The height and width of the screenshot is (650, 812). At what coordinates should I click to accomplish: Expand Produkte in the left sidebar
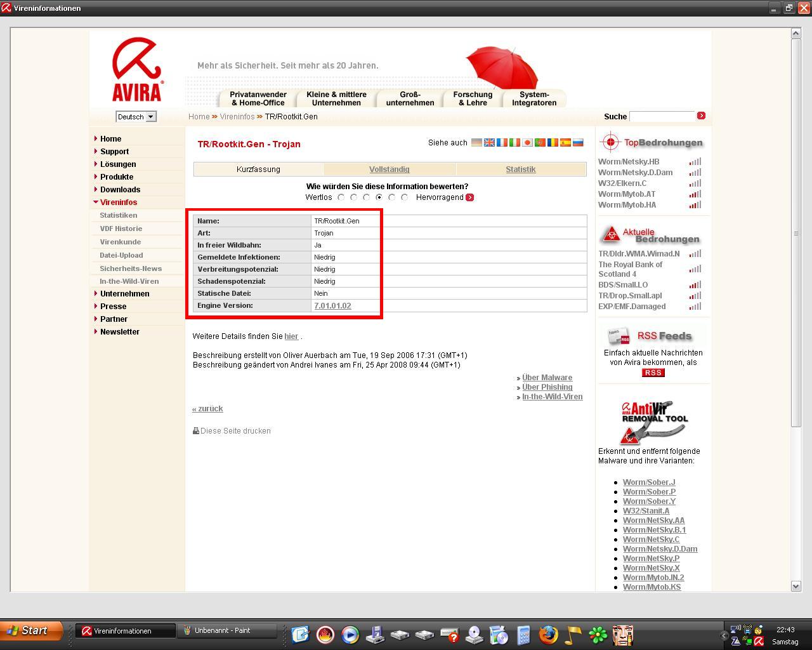(117, 176)
